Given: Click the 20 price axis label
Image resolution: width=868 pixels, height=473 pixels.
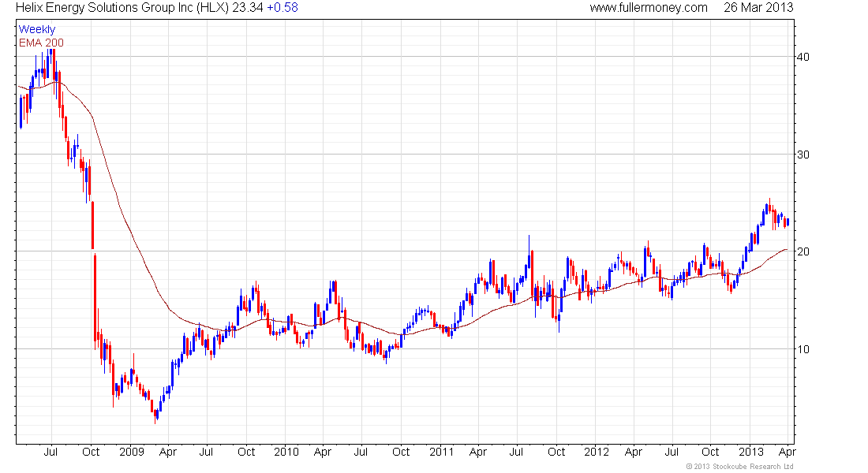Looking at the screenshot, I should point(803,251).
